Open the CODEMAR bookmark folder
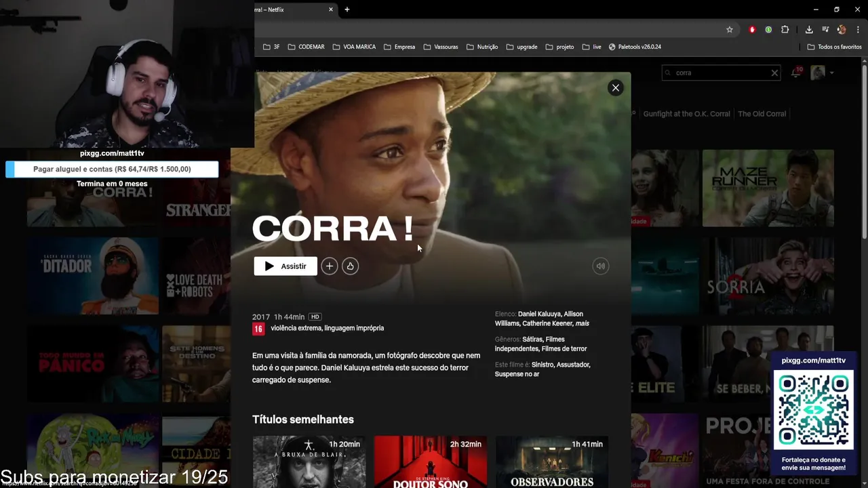 (x=306, y=47)
